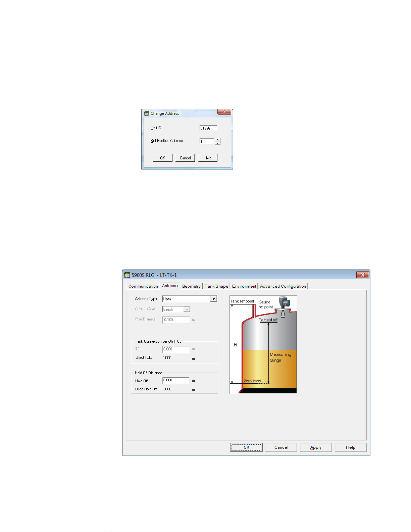Click the 'Hold Off Distance' group label

148,373
